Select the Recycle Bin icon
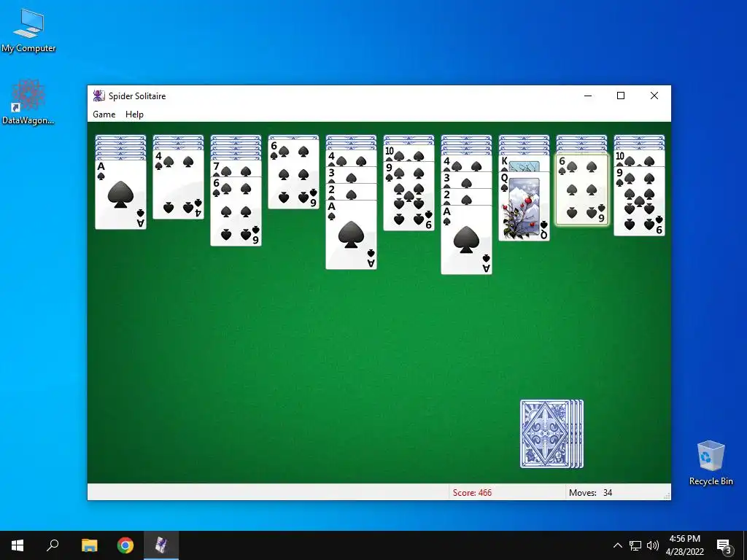Viewport: 747px width, 560px height. click(x=711, y=463)
